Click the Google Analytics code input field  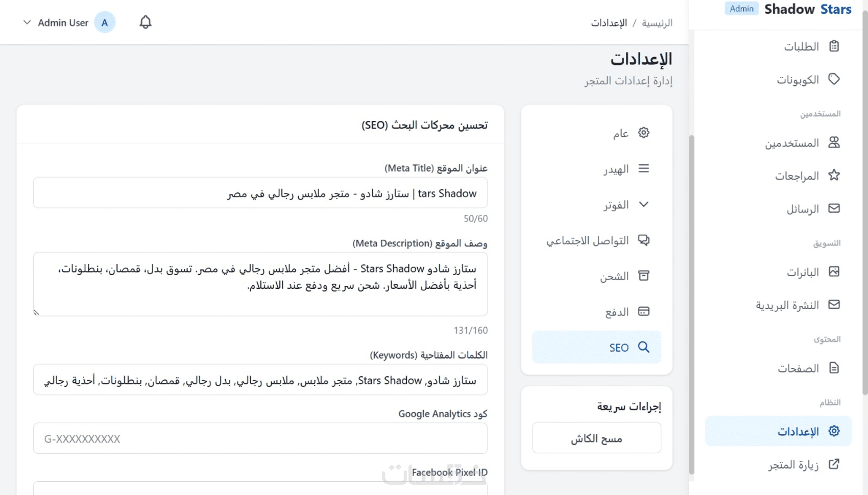pos(260,438)
